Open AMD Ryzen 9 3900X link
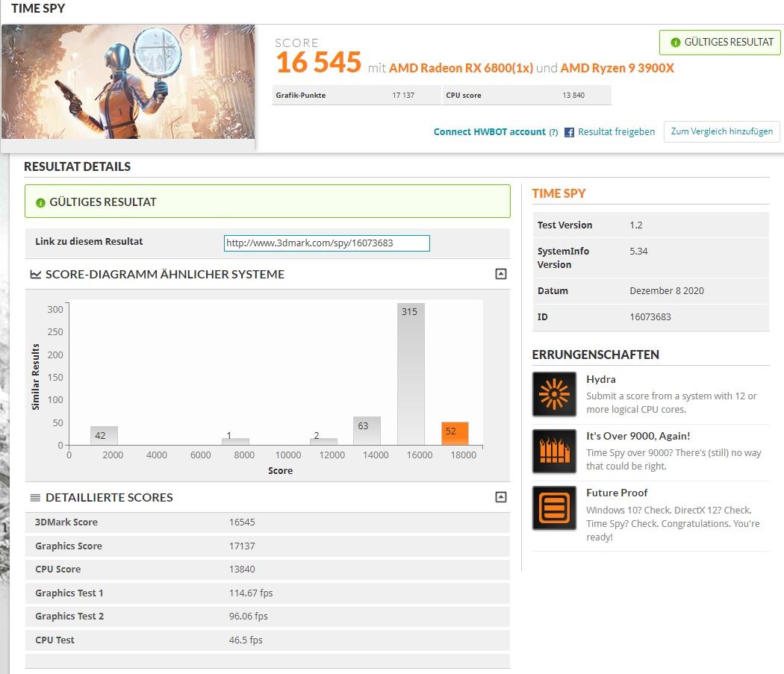 click(617, 68)
